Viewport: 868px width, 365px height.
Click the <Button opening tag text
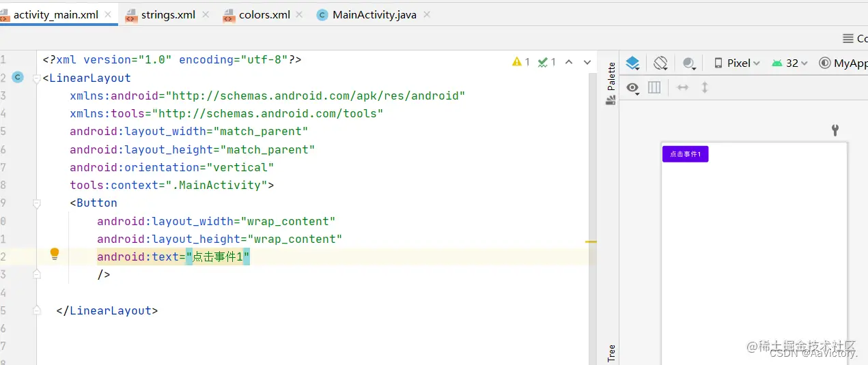coord(93,203)
